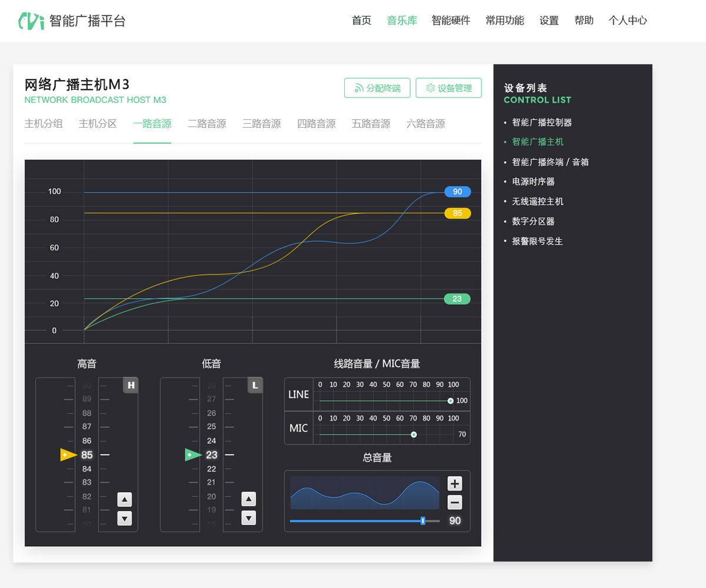Click the 智能广播平台 brand text
This screenshot has height=588, width=706.
88,21
